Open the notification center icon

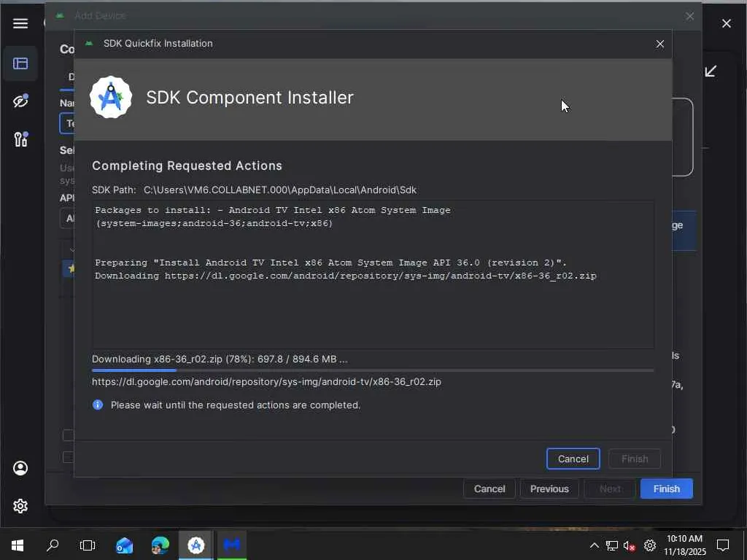723,545
